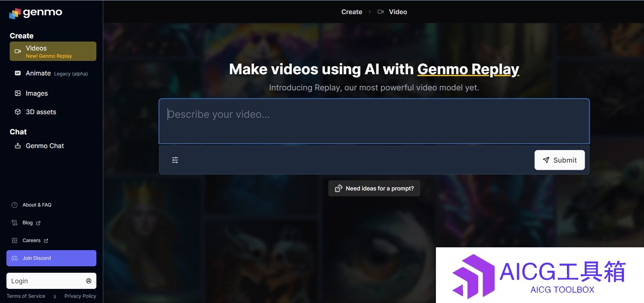Click 'Introducing Replay' subtitle text
The height and width of the screenshot is (303, 644).
pyautogui.click(x=374, y=88)
